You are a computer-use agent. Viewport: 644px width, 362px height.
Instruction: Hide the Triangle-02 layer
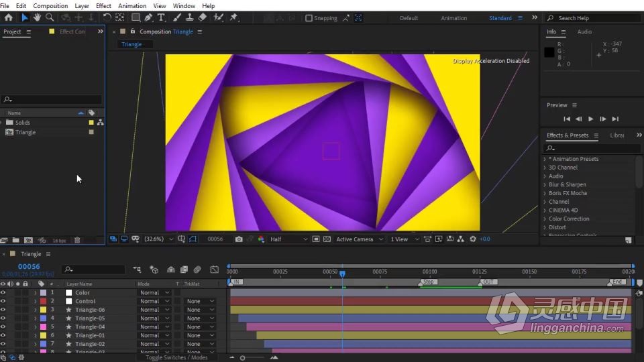[3, 344]
